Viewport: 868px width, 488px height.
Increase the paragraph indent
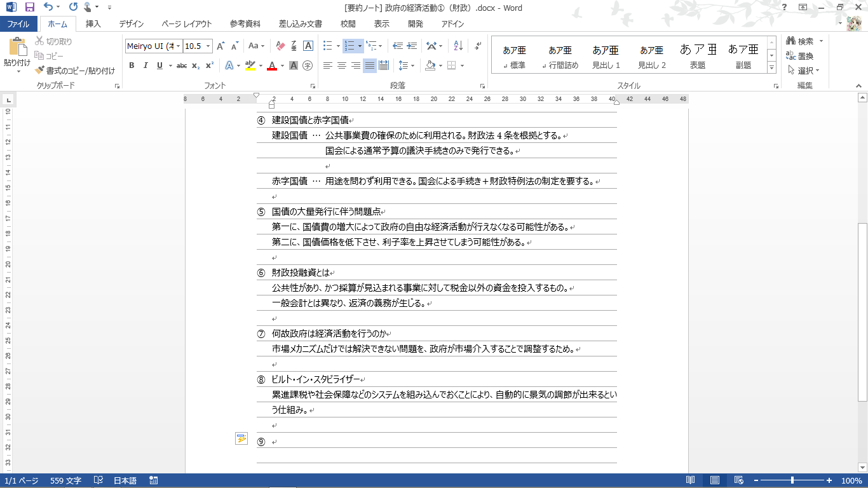coord(412,46)
